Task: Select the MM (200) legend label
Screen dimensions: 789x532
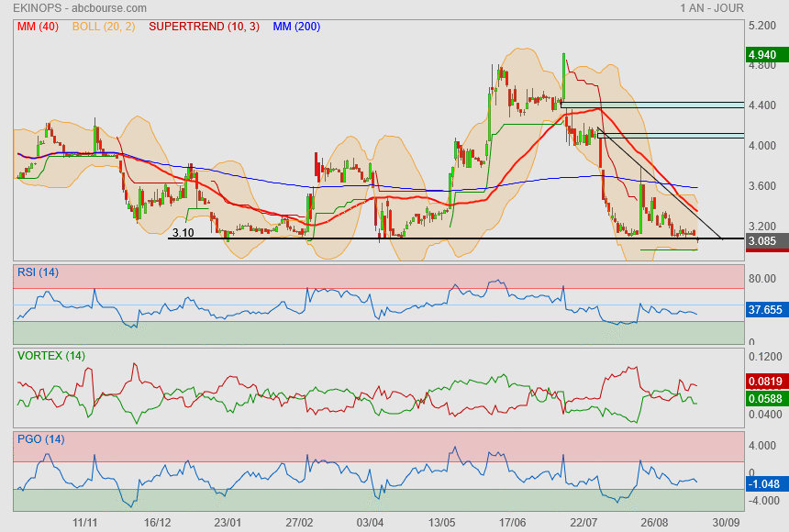Action: 296,27
